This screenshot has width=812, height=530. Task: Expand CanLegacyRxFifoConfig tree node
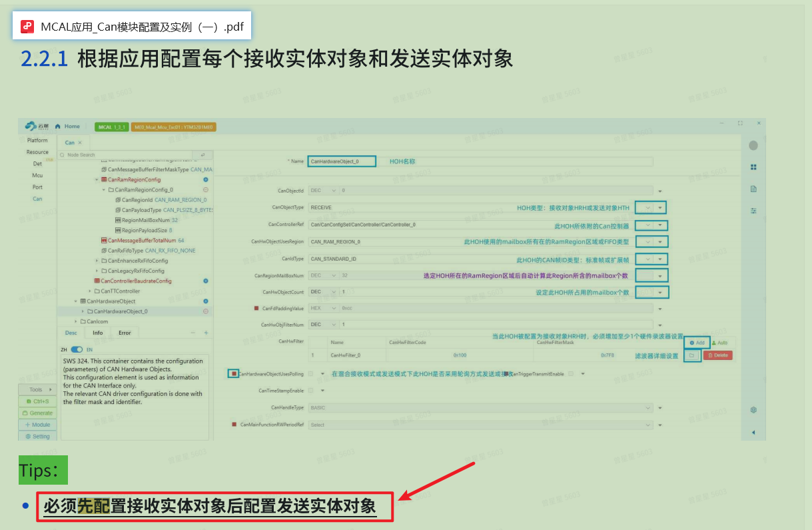(x=97, y=271)
